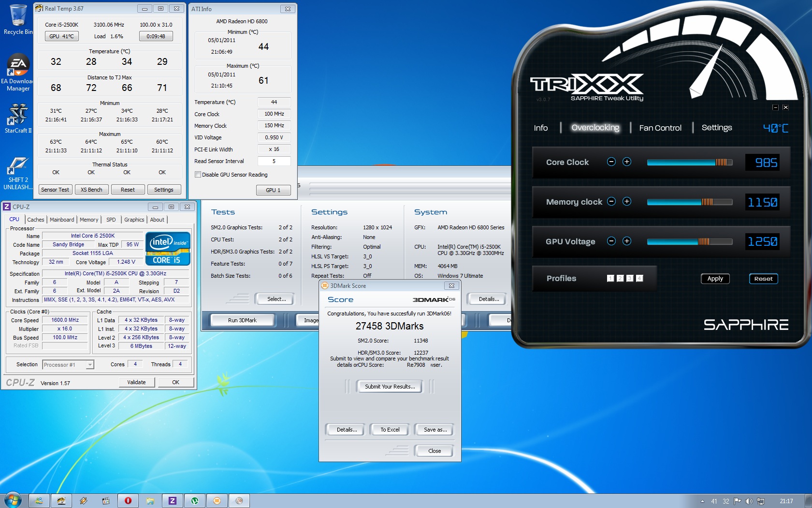The image size is (812, 508).
Task: Click the Core Clock plus icon in TRIXX
Action: 627,162
